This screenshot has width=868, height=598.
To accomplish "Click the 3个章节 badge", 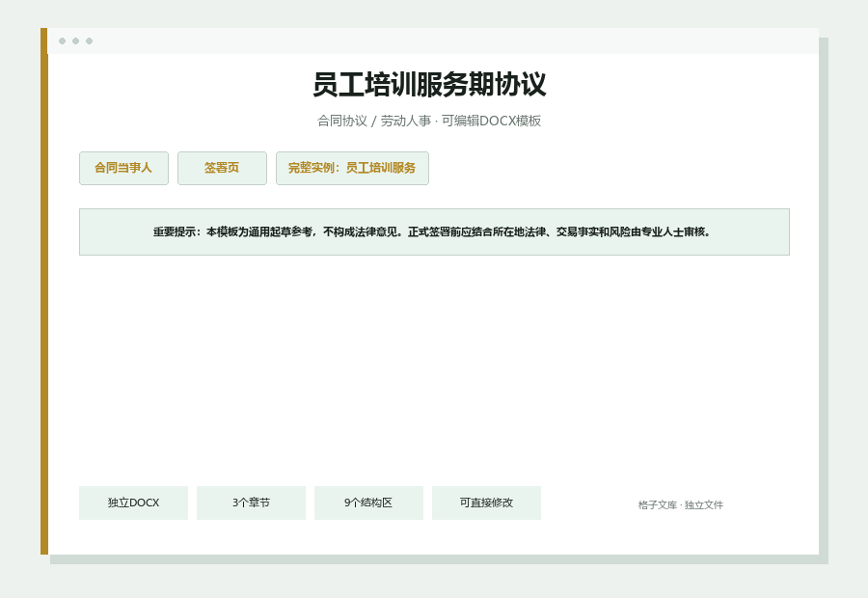I will (x=251, y=503).
